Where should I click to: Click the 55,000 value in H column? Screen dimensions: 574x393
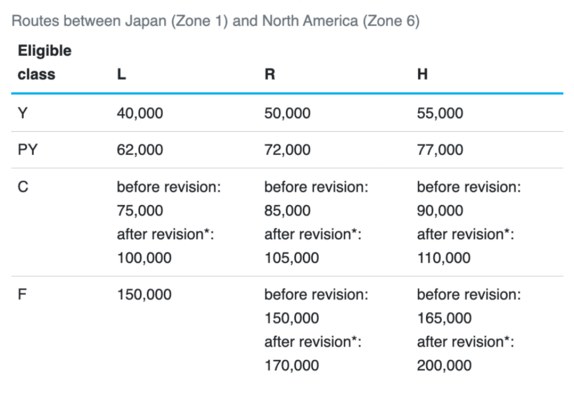coord(440,113)
